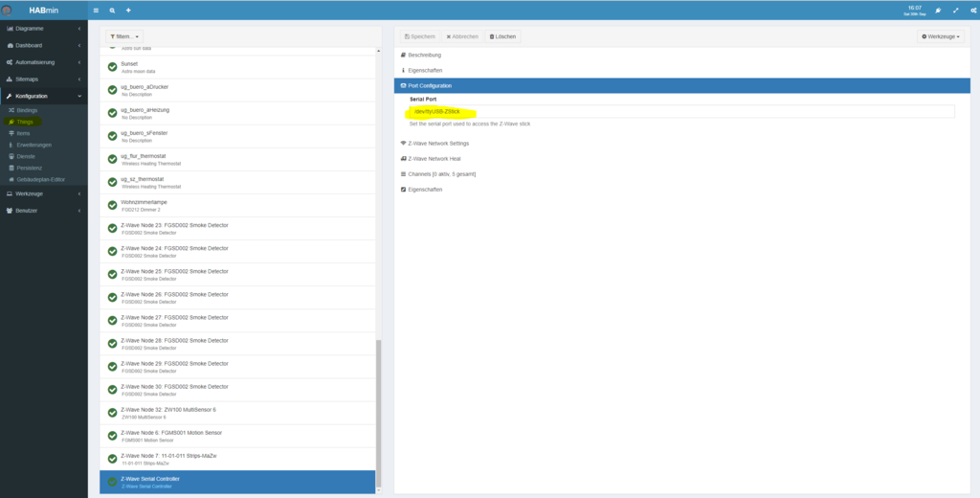
Task: Click the fullscreen expand arrows icon
Action: point(955,10)
